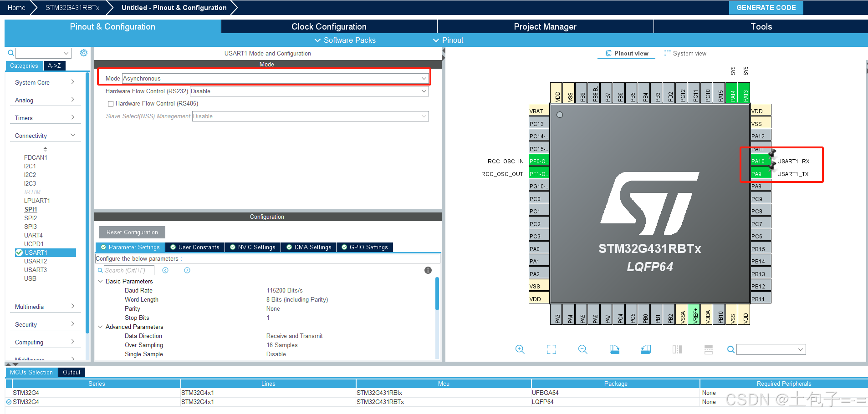Switch to Project Manager tab
The height and width of the screenshot is (414, 868).
tap(545, 26)
